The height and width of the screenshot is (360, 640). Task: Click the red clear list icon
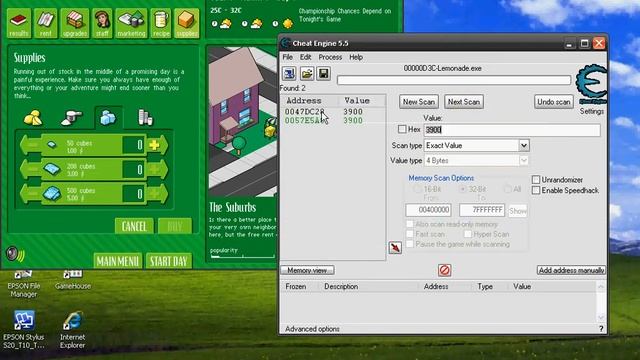tap(444, 270)
